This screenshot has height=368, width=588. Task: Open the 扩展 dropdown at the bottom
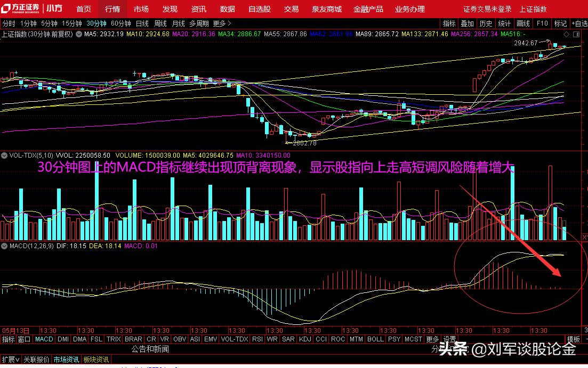click(x=11, y=359)
